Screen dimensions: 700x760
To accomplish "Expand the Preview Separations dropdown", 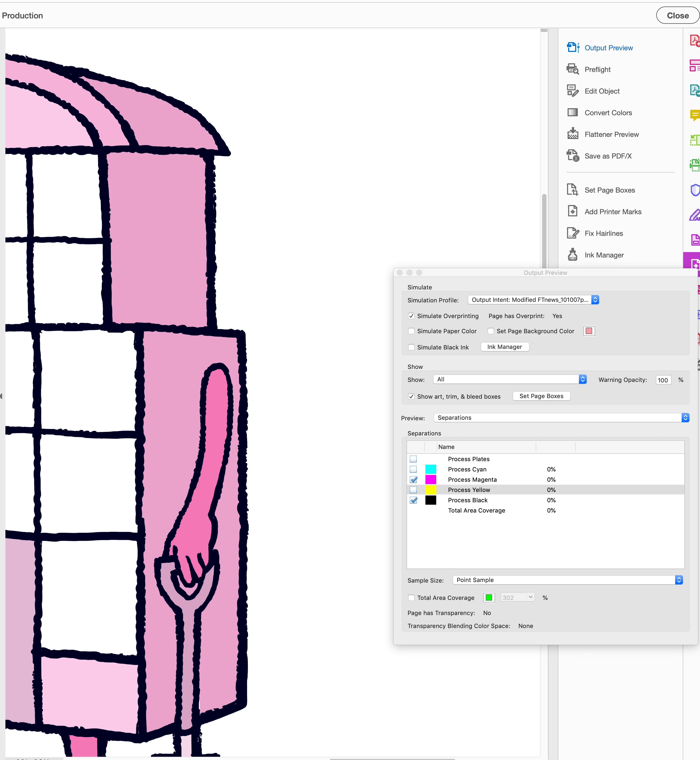I will click(561, 418).
